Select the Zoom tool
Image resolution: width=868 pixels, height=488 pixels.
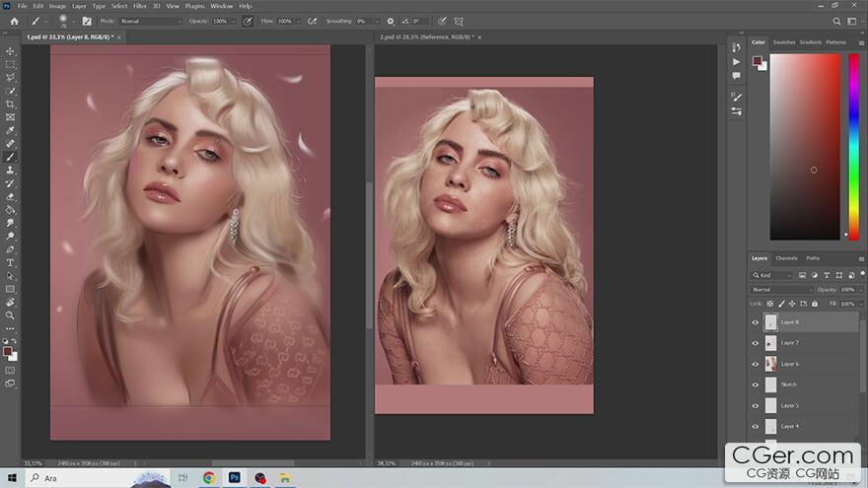[10, 315]
